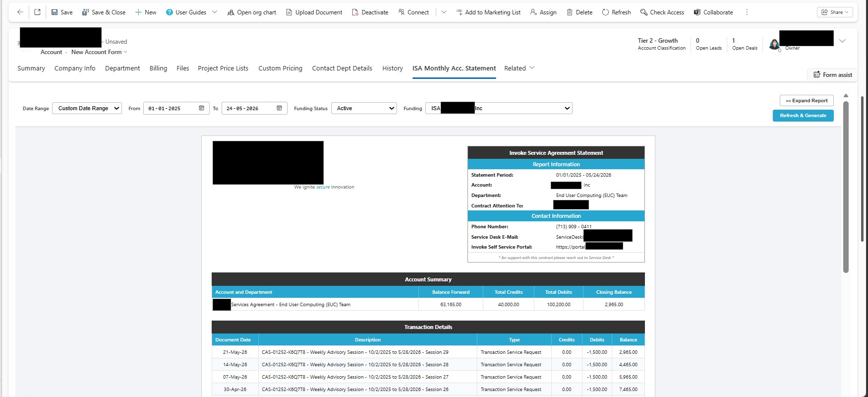This screenshot has width=868, height=397.
Task: Open org chart
Action: 252,12
